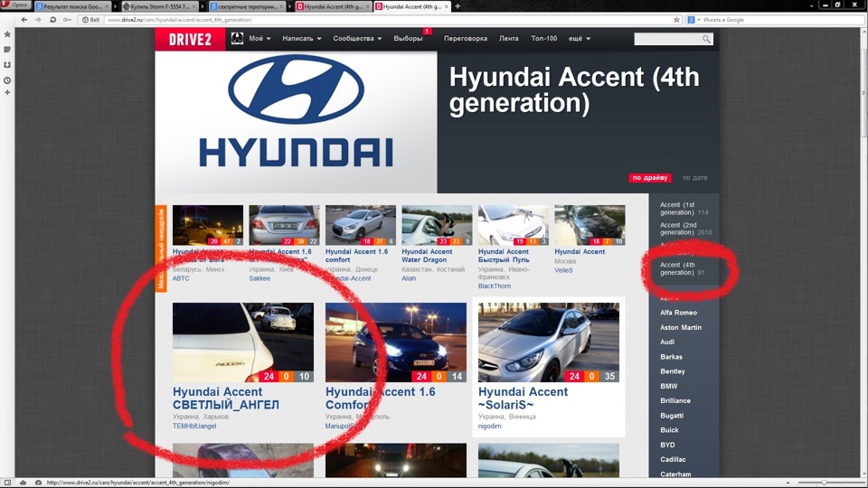868x488 pixels.
Task: Click the Hyundai logo banner
Action: tap(297, 122)
